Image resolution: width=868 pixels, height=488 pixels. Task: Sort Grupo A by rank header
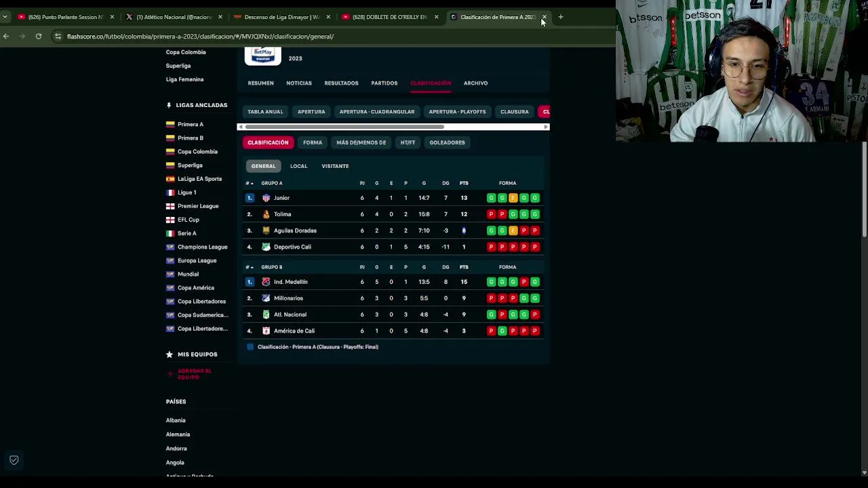pos(249,183)
